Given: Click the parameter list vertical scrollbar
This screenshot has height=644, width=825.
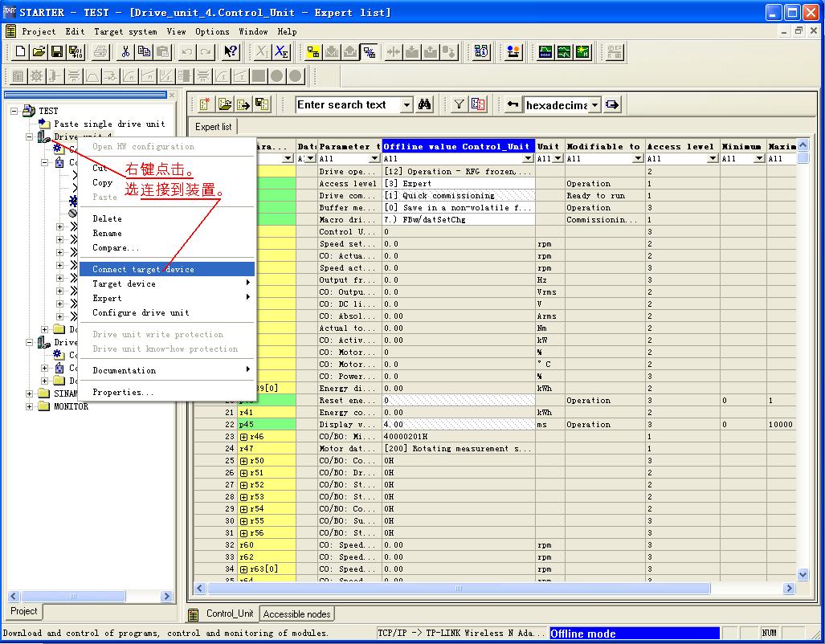Looking at the screenshot, I should tap(803, 361).
